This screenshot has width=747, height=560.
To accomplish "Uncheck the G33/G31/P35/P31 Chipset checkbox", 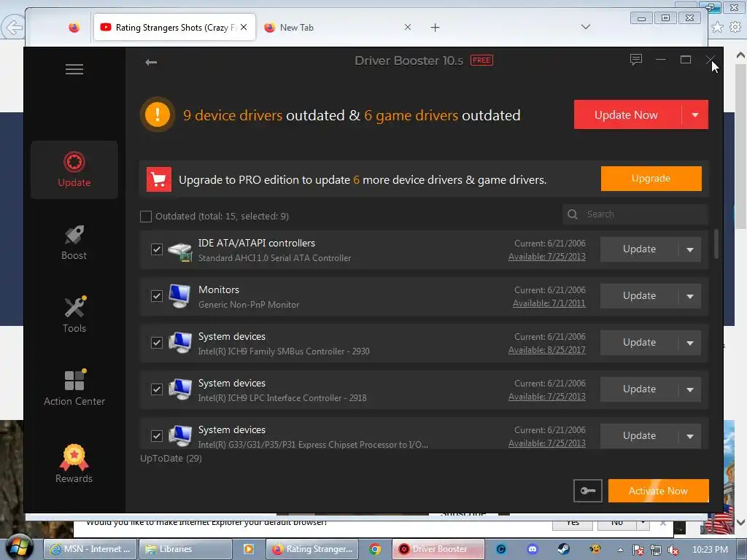I will point(157,436).
